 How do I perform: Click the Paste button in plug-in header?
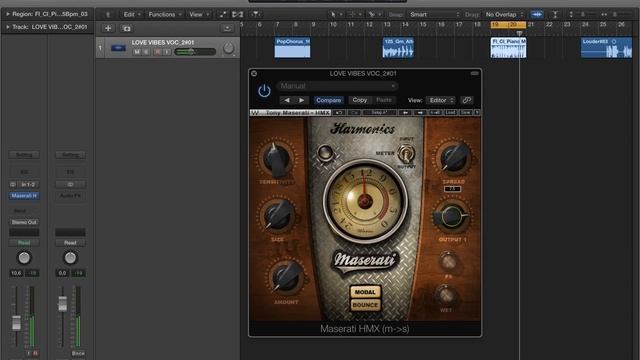pos(384,100)
